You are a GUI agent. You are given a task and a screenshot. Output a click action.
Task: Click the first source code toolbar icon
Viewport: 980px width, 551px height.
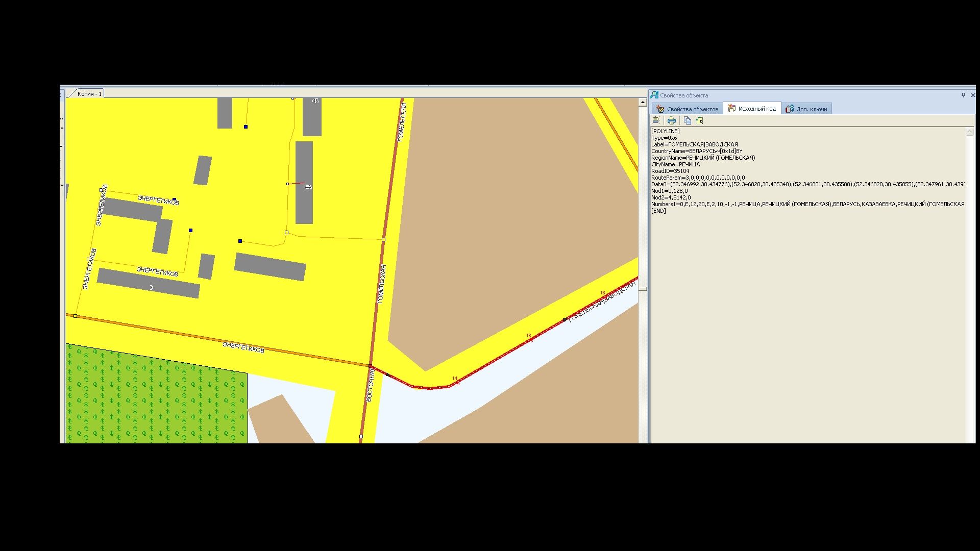coord(656,120)
